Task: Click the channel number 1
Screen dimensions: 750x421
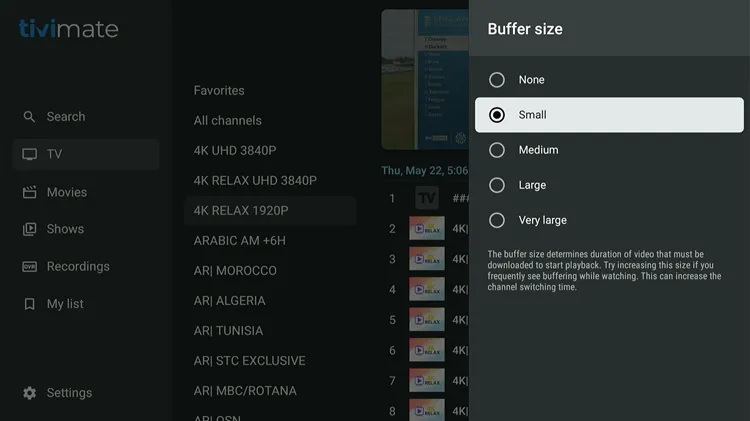Action: 392,198
